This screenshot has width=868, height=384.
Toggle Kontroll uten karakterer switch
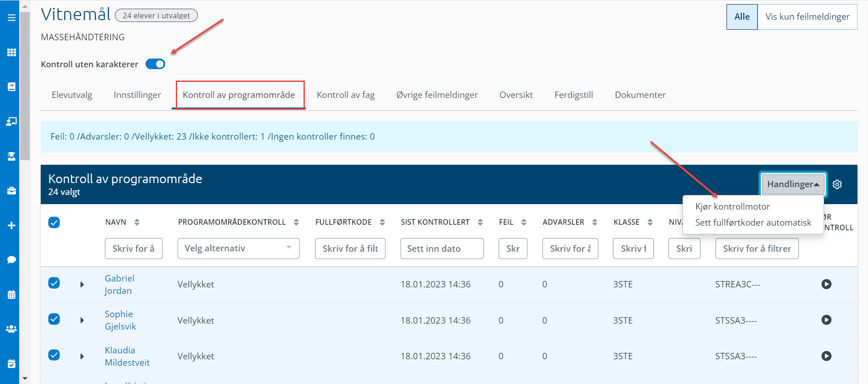(x=155, y=64)
